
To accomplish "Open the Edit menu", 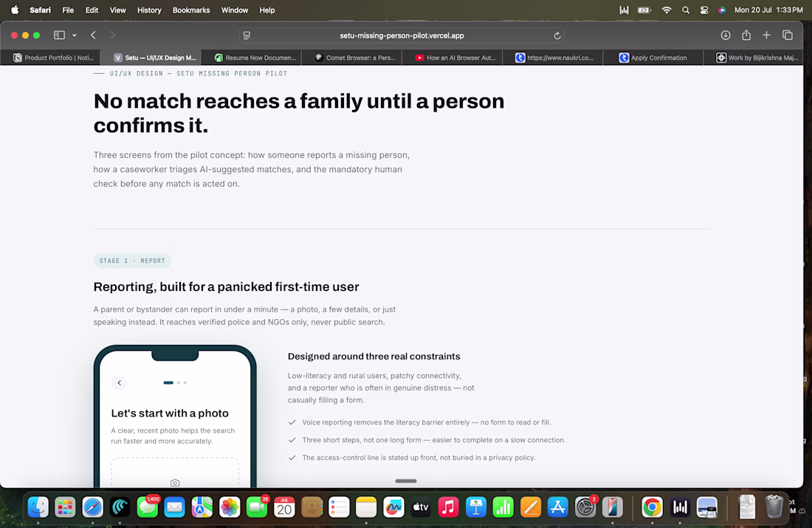I will [x=92, y=10].
